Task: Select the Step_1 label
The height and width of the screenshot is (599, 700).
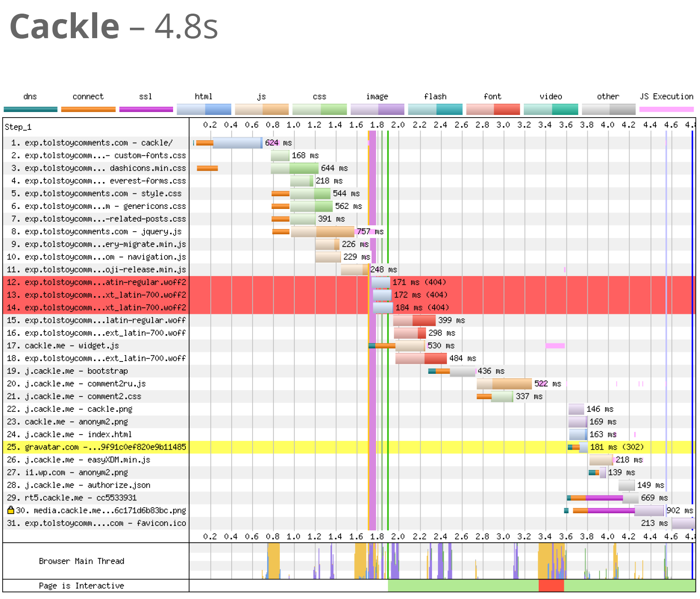Action: click(18, 127)
